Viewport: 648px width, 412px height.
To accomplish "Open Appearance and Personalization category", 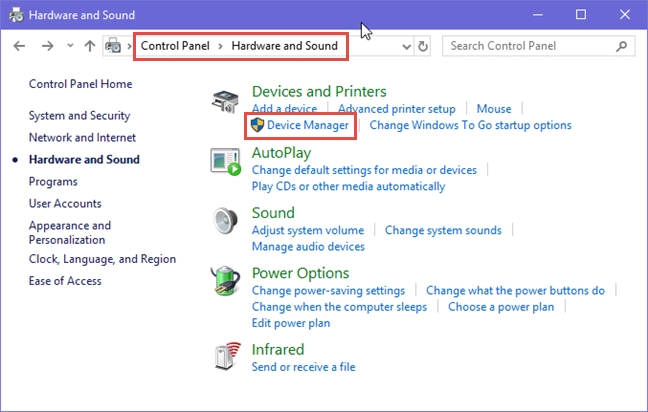I will pos(70,233).
